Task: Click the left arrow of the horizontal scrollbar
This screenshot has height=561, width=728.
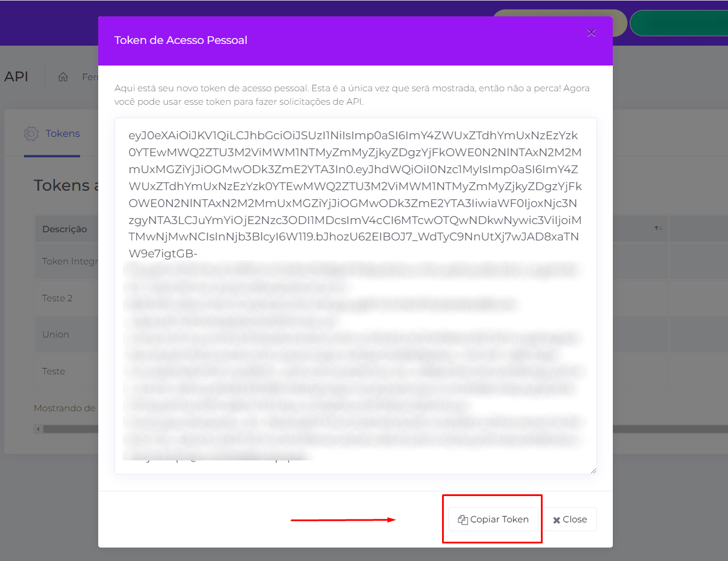Action: (39, 429)
